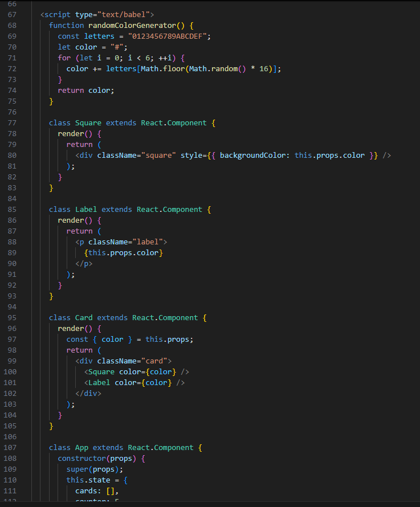The height and width of the screenshot is (507, 420).
Task: Click className="square" attribute value
Action: (158, 156)
